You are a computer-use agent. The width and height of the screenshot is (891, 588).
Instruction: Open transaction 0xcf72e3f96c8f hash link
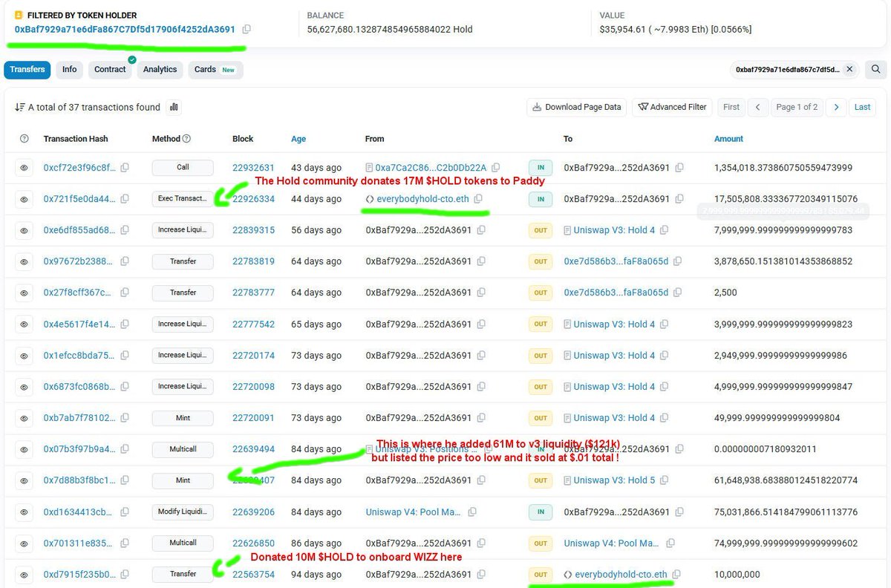(x=79, y=168)
